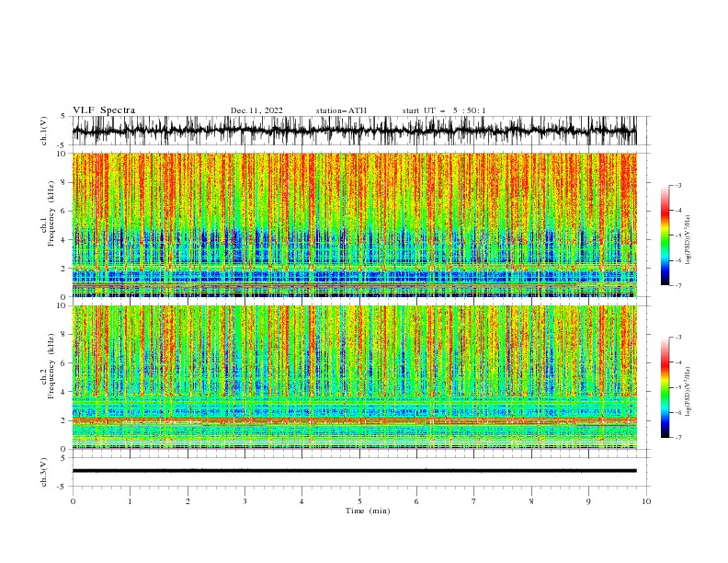Click time axis tick label "8"

[531, 501]
